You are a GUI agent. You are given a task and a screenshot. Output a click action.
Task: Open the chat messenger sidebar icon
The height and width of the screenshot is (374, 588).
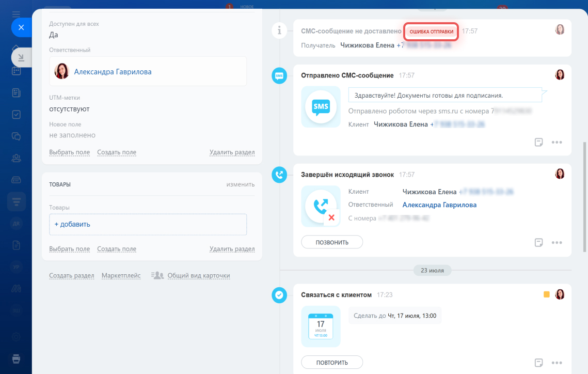click(x=16, y=136)
